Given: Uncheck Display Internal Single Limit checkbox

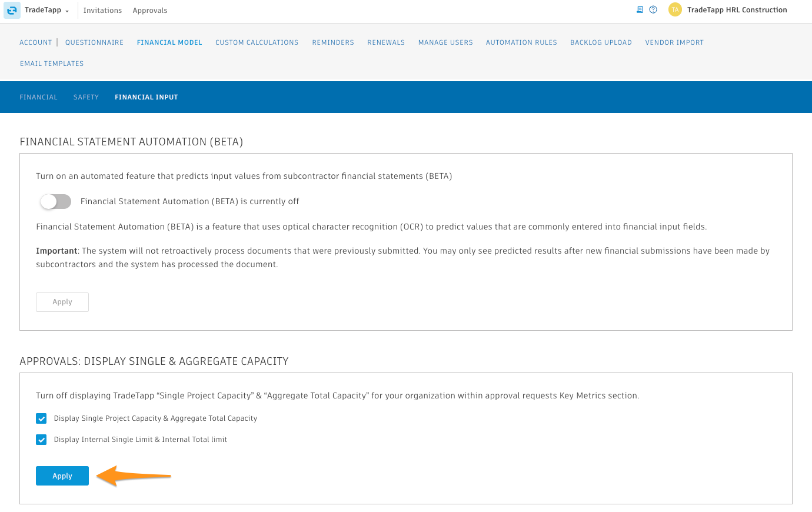Looking at the screenshot, I should pyautogui.click(x=41, y=440).
